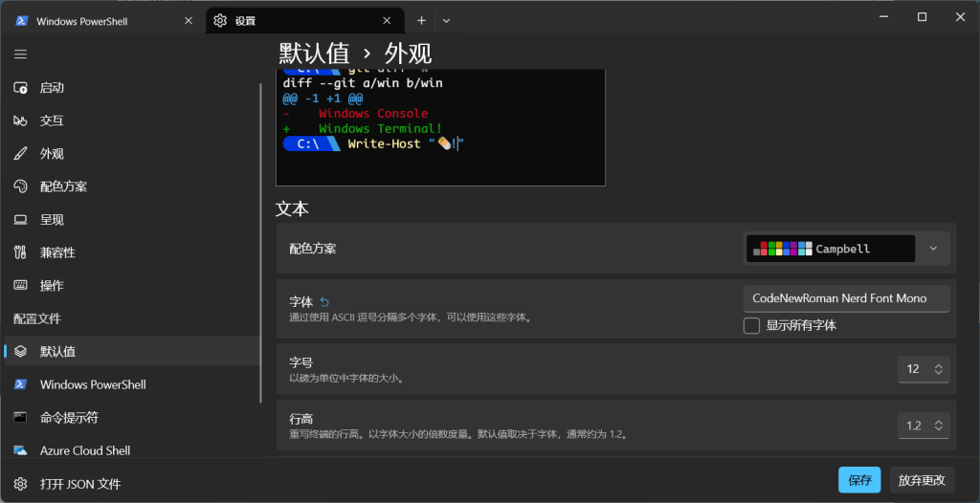Click the gear icon beside 打开 JSON 文件
Image resolution: width=980 pixels, height=503 pixels.
coord(21,484)
